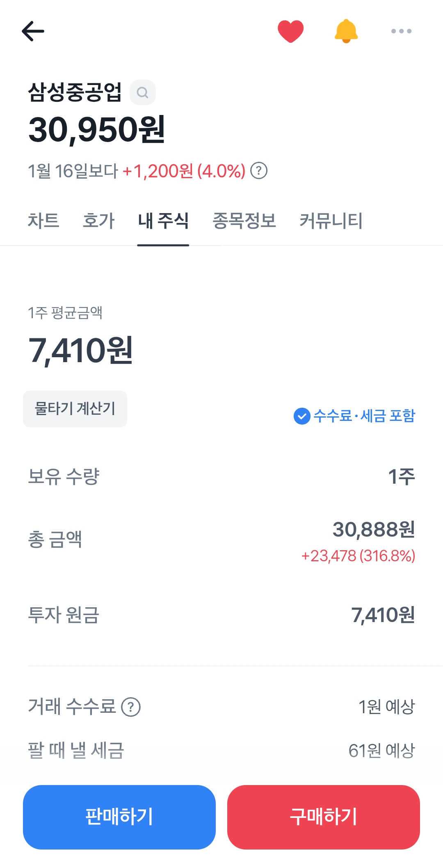Tap the yellow bell alert icon
The image size is (443, 868).
[346, 31]
